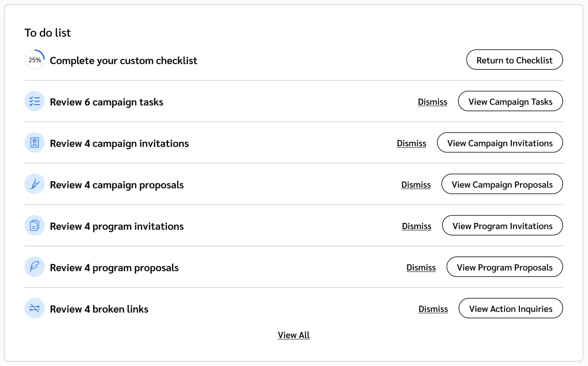Screen dimensions: 588x366
Task: Click the campaign proposals pen icon
Action: point(35,184)
